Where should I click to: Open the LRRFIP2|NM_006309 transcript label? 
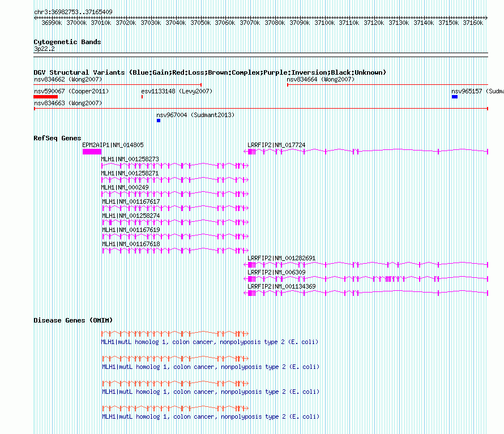(x=276, y=272)
